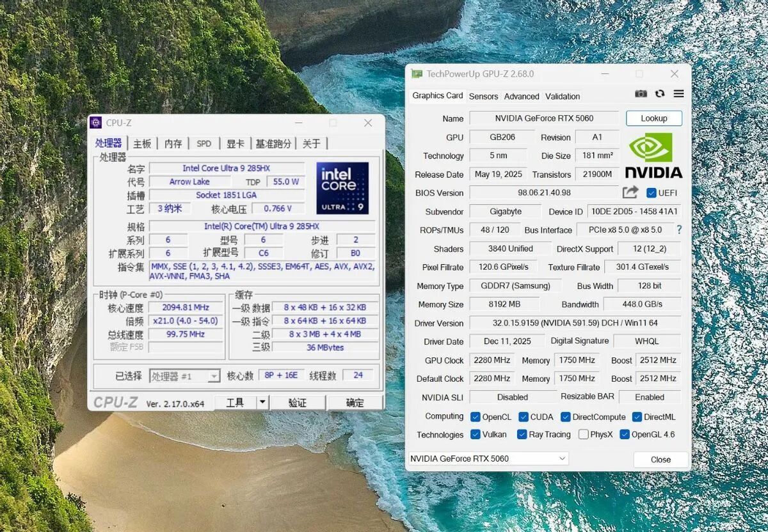Toggle the CUDA checkbox
This screenshot has width=768, height=532.
[x=524, y=417]
